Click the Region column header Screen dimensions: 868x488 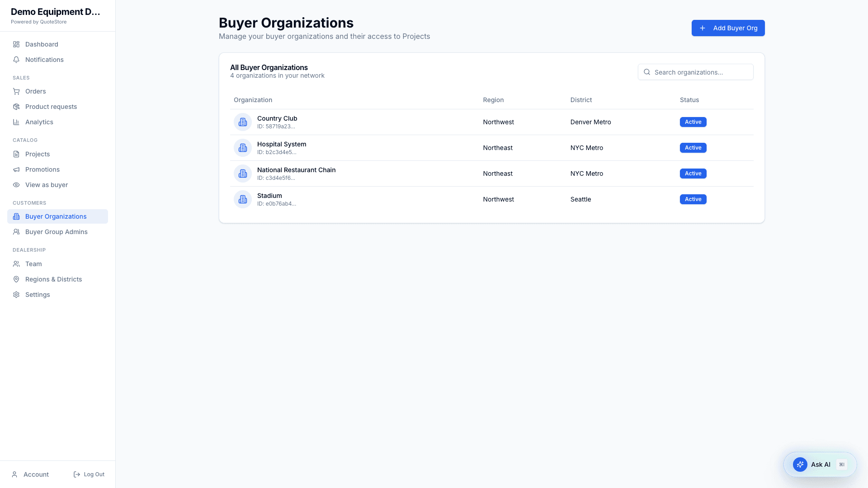tap(493, 100)
